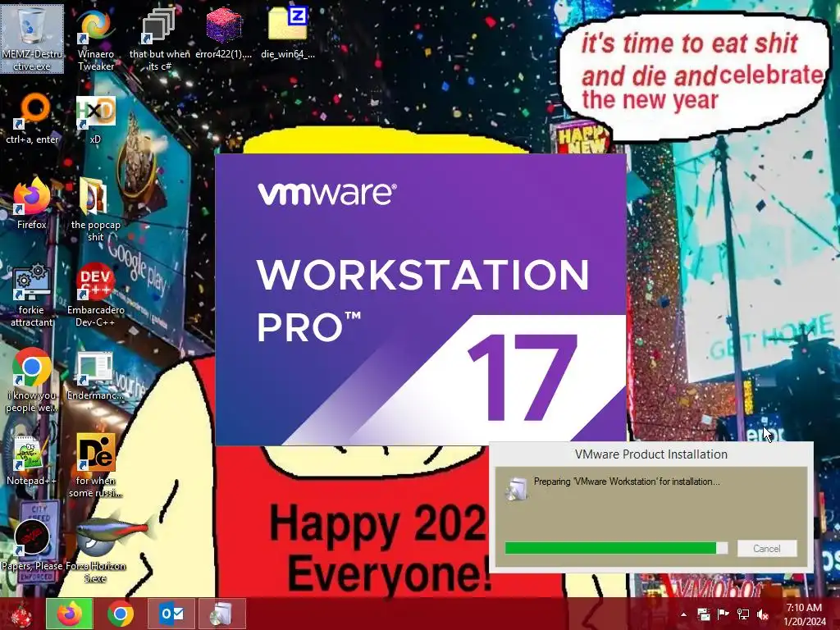Open the Firefox desktop shortcut

(x=32, y=204)
